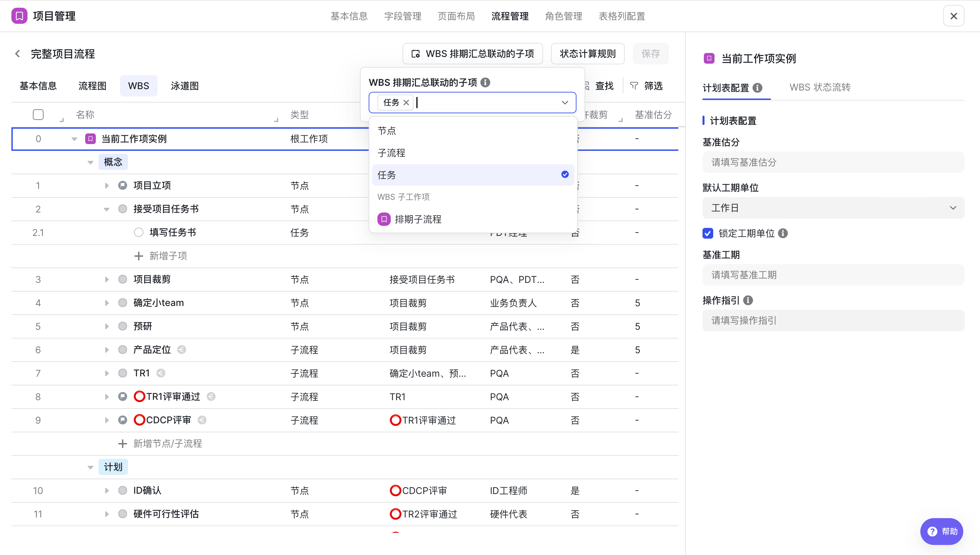Click the 操作指引 input field
The width and height of the screenshot is (980, 555).
(x=833, y=321)
